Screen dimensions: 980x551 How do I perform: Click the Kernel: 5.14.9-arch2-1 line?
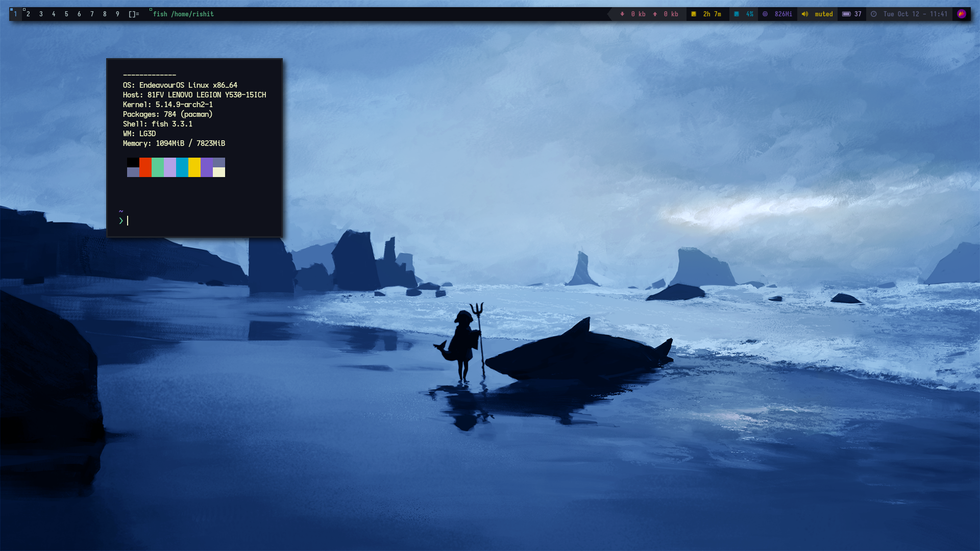click(168, 105)
